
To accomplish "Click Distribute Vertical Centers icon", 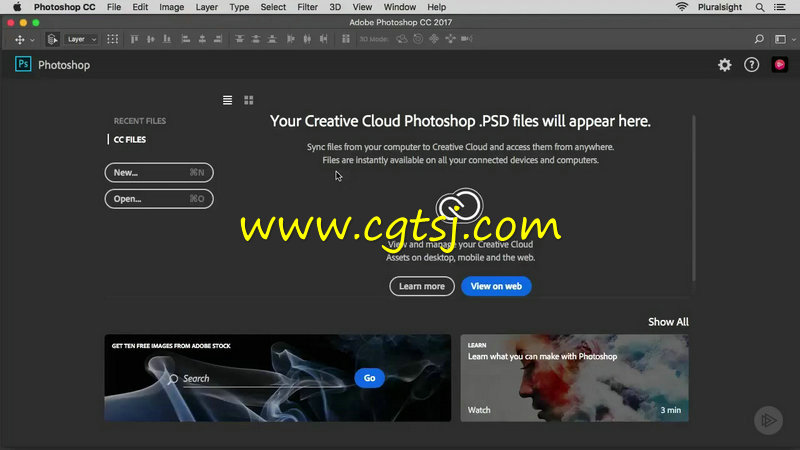I will pos(256,39).
